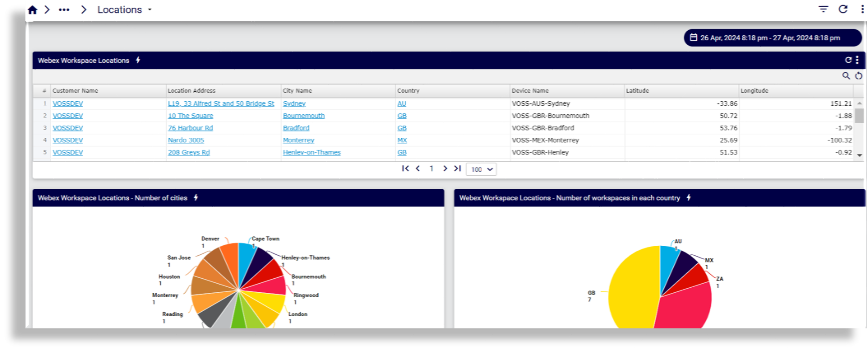Open the 100 rows-per-page dropdown
The image size is (868, 351).
coord(481,169)
